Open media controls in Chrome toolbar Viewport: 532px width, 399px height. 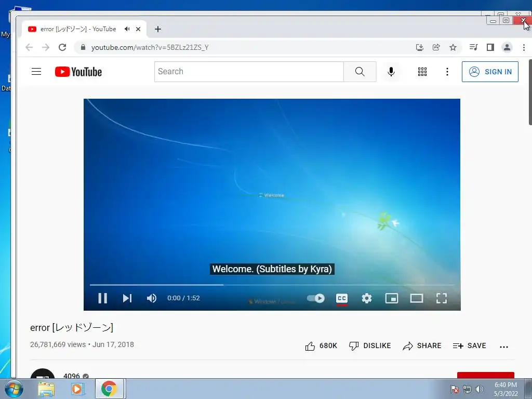pyautogui.click(x=474, y=47)
